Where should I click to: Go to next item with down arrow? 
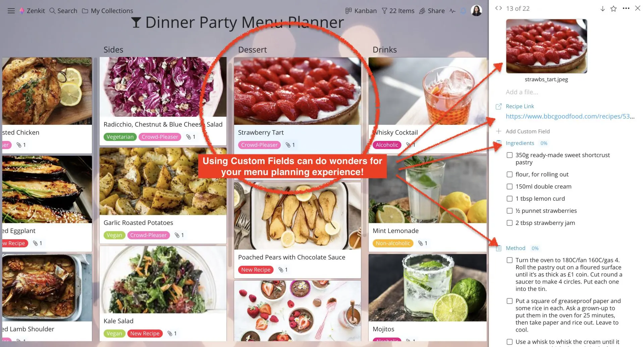[602, 9]
